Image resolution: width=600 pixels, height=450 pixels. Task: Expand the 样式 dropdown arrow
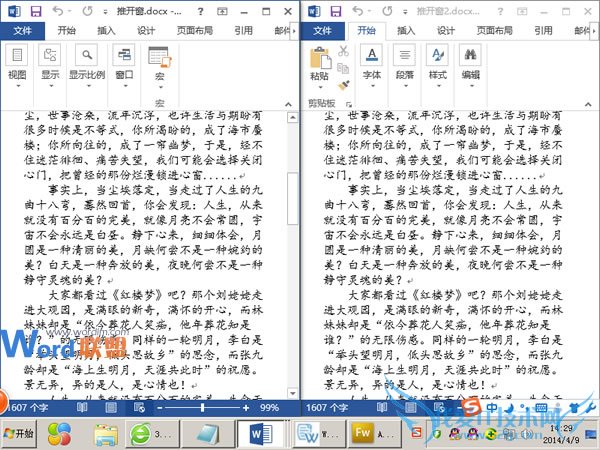(x=438, y=86)
